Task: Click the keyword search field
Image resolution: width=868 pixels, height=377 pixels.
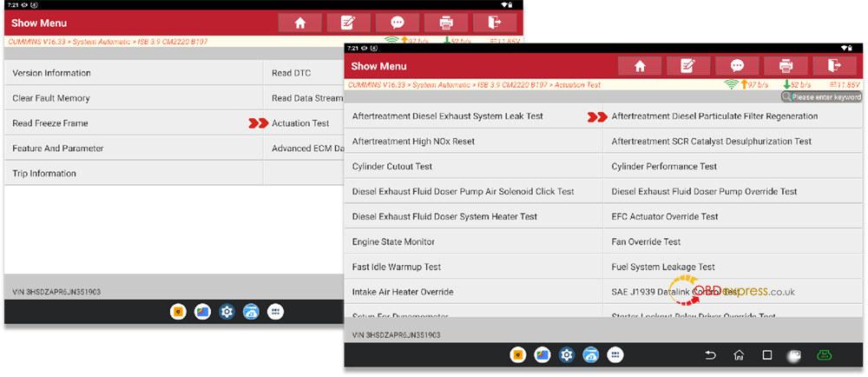Action: point(821,97)
